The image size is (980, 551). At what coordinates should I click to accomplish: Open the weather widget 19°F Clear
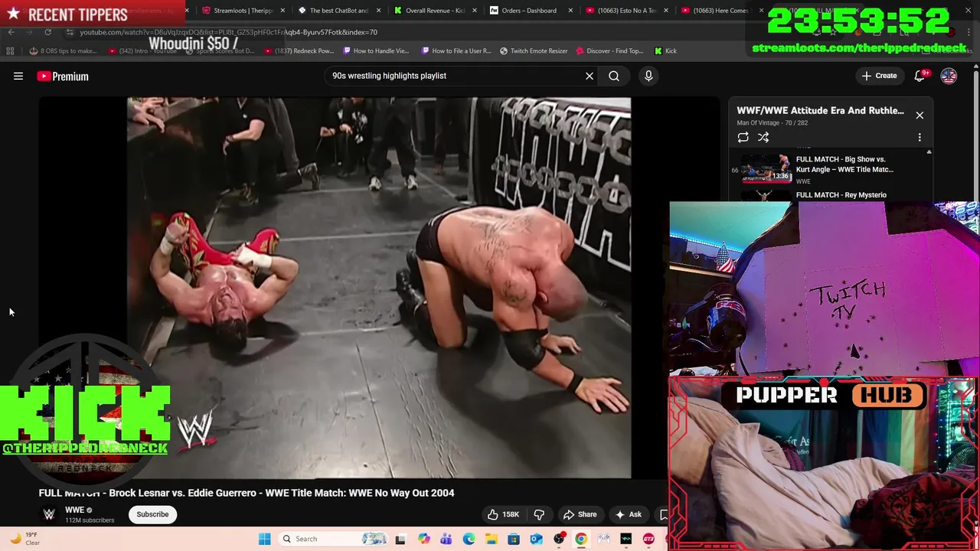coord(24,539)
